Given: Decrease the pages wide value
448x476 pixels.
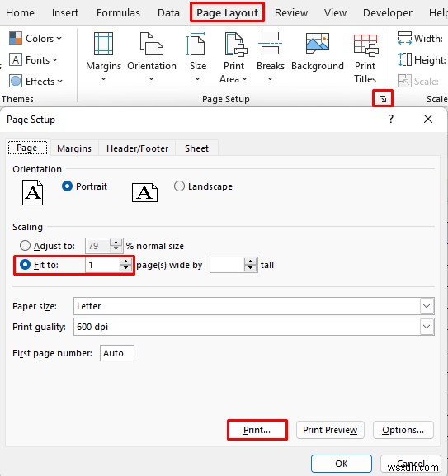Looking at the screenshot, I should tap(125, 268).
